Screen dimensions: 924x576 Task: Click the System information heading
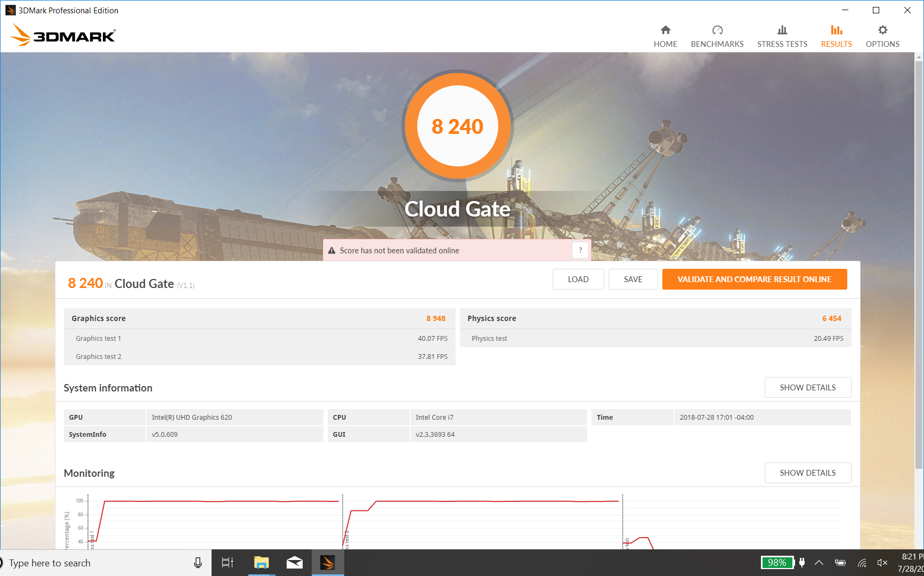[108, 388]
